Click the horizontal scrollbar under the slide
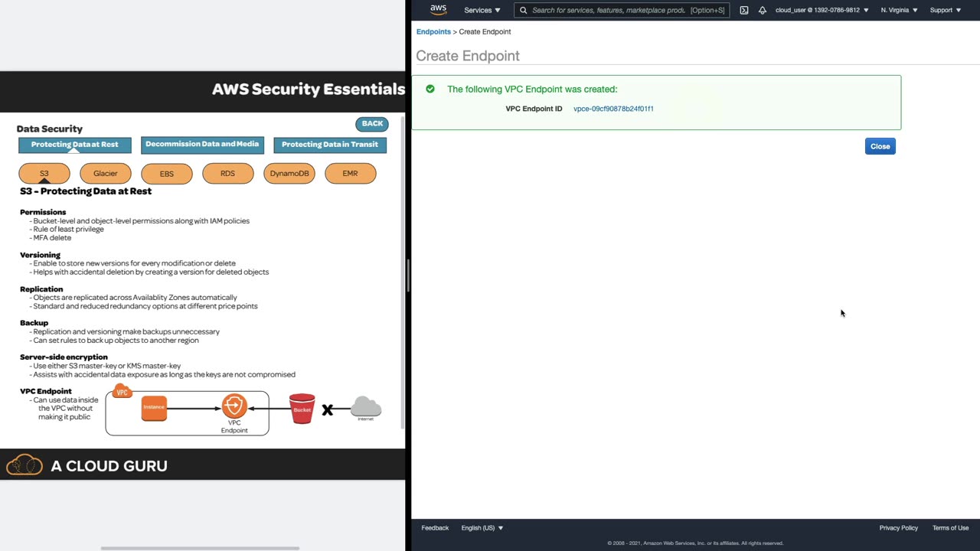The image size is (980, 551). click(200, 548)
